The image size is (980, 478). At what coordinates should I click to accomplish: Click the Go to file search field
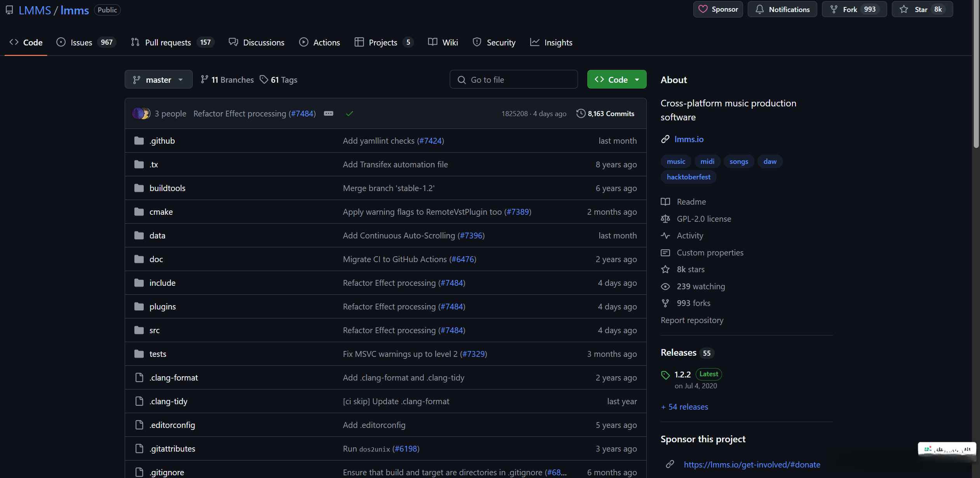[513, 80]
